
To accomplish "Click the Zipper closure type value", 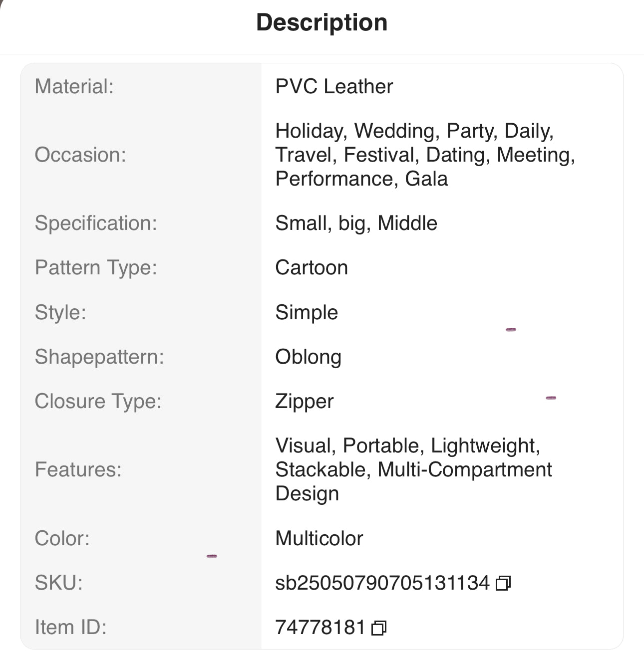I will [x=304, y=402].
